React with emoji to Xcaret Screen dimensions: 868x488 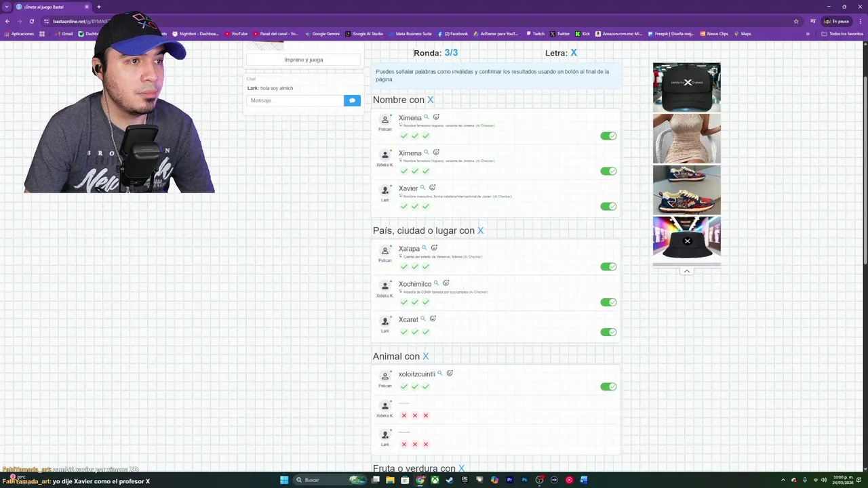(433, 319)
